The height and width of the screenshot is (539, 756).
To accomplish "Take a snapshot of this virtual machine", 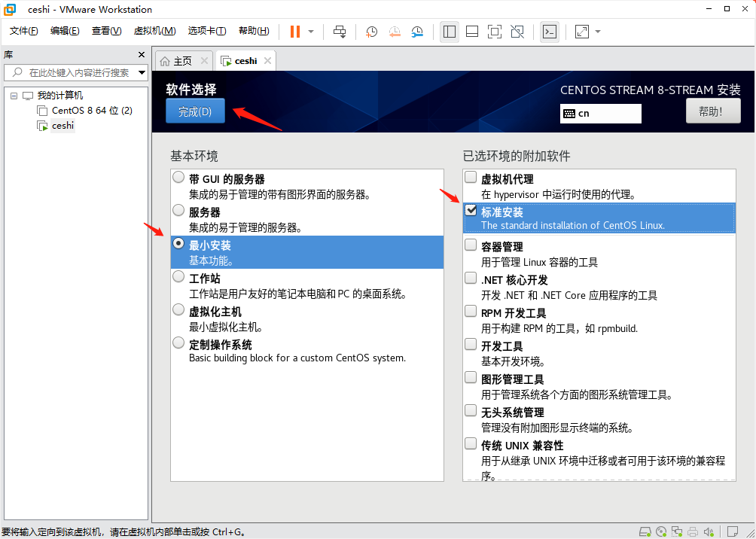I will click(x=371, y=32).
